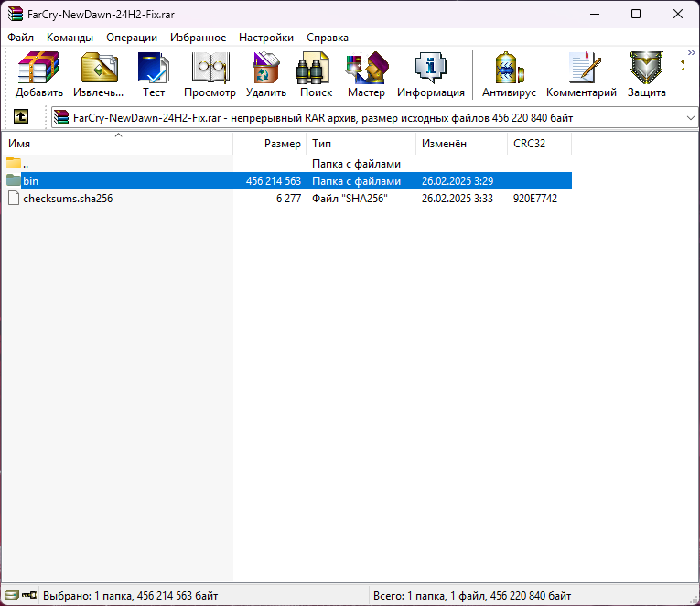Open the Избранное menu

[199, 38]
